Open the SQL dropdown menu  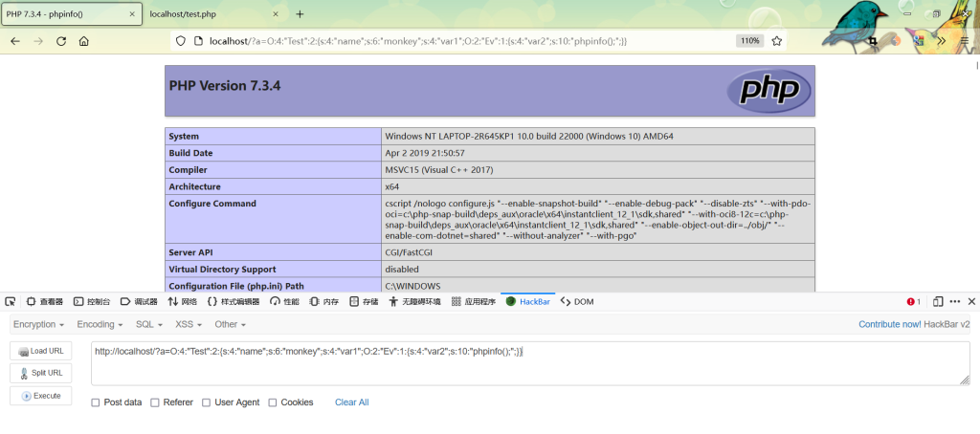(x=148, y=324)
